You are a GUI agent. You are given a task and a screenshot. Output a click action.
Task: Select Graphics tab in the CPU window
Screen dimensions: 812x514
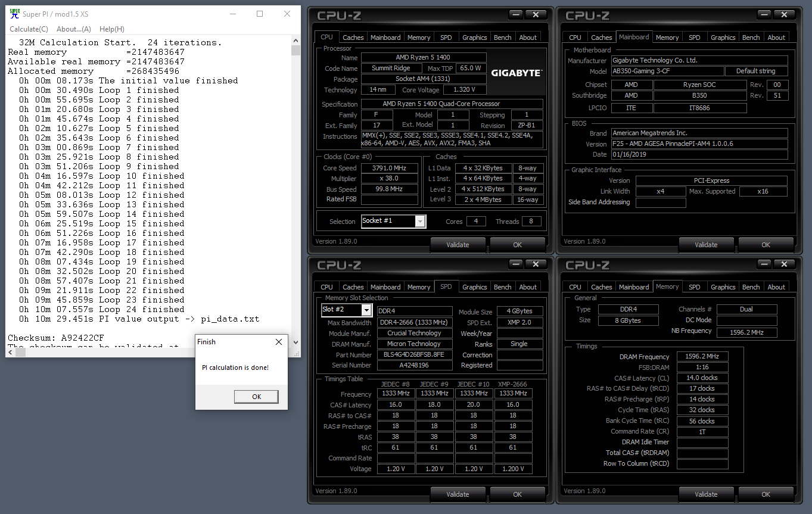click(475, 37)
